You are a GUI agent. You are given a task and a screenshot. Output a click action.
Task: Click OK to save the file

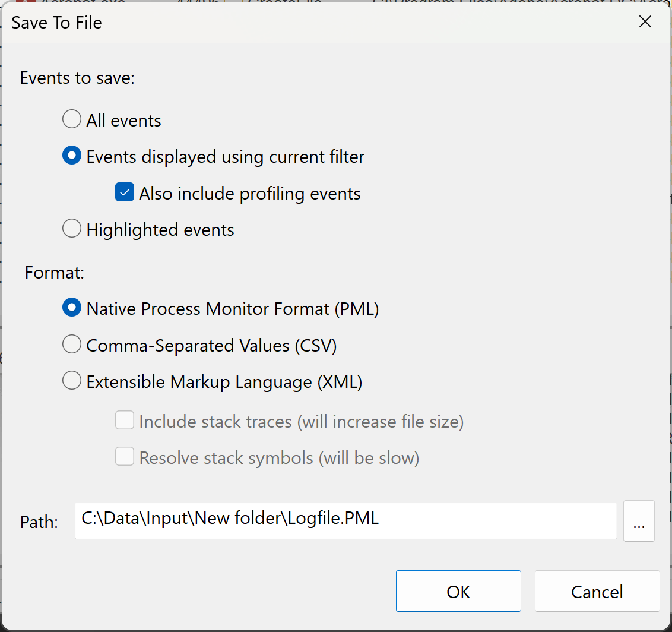tap(458, 591)
